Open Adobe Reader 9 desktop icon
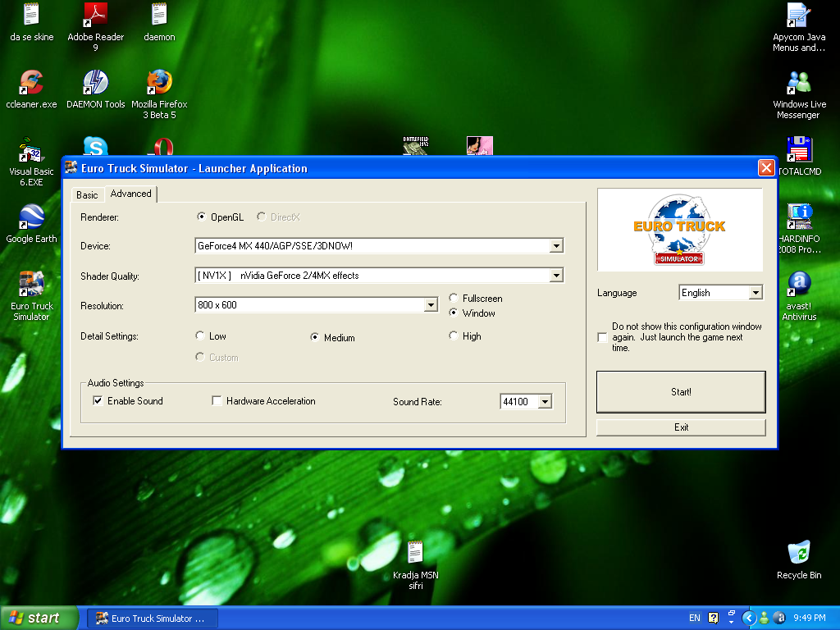 click(95, 27)
